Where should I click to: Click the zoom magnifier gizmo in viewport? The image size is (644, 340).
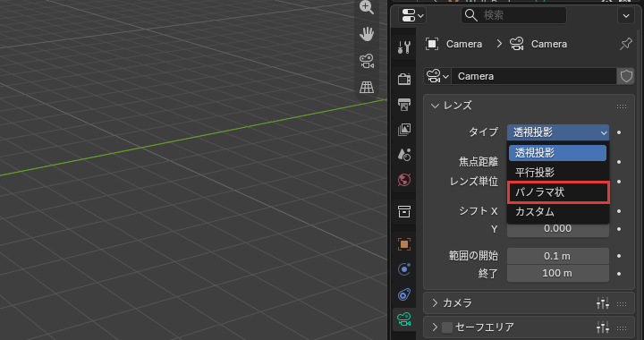click(367, 7)
